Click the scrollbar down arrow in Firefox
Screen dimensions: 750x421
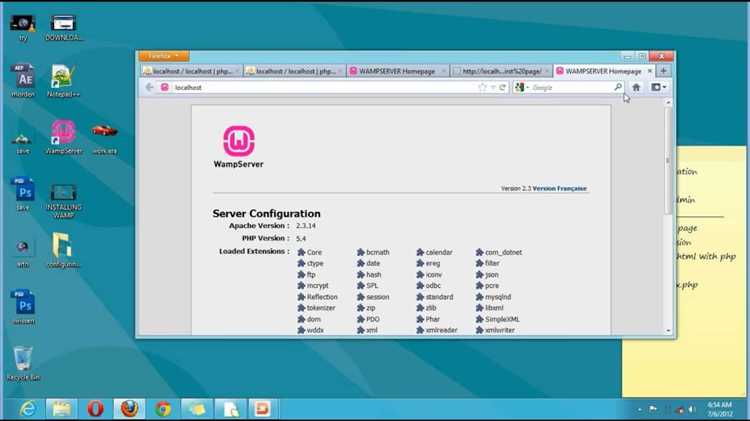(668, 331)
